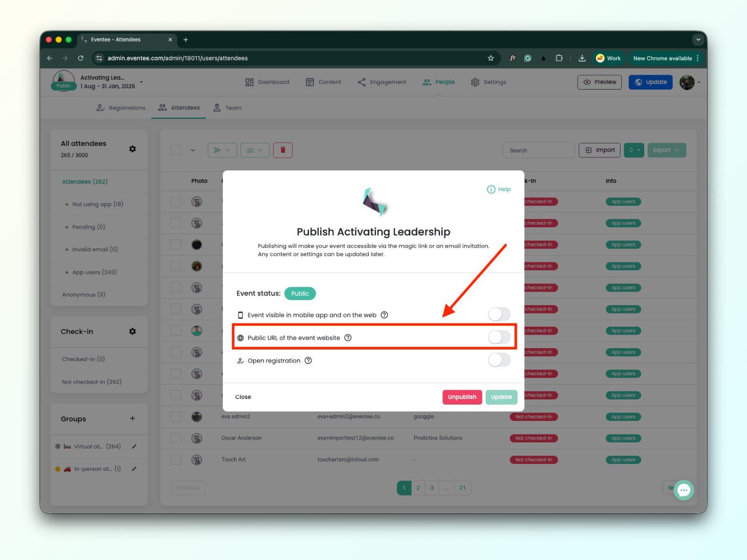Switch to the Registrations tab
Viewport: 747px width, 560px height.
click(x=121, y=108)
